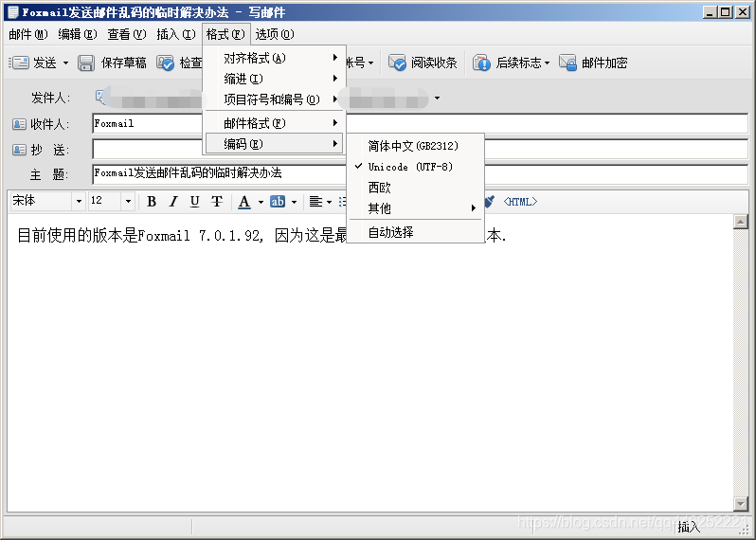Toggle italic text formatting

click(x=172, y=202)
